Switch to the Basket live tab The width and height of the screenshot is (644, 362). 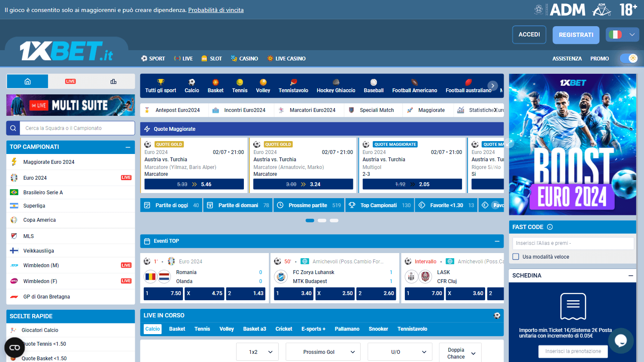coord(177,329)
